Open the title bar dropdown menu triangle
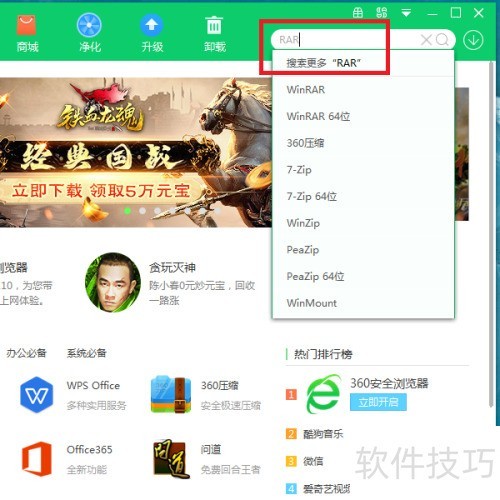Screen dimensions: 500x500 point(406,13)
